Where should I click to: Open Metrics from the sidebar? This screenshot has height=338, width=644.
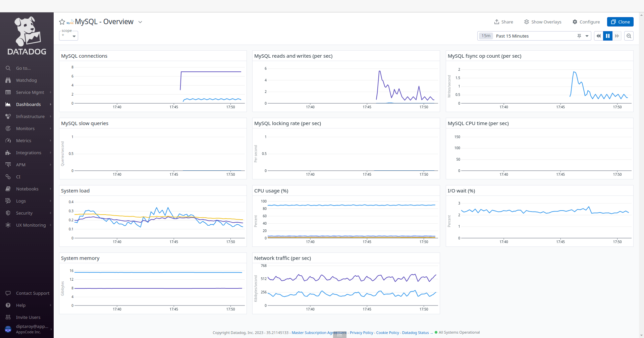pyautogui.click(x=23, y=140)
